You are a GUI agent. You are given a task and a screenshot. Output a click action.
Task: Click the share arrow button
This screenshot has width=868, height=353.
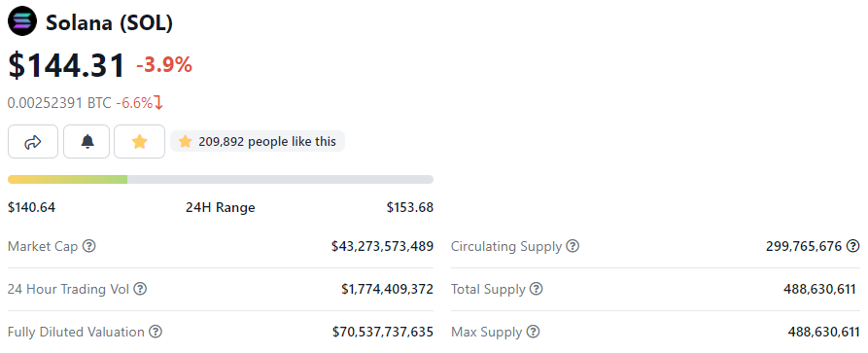click(x=33, y=142)
